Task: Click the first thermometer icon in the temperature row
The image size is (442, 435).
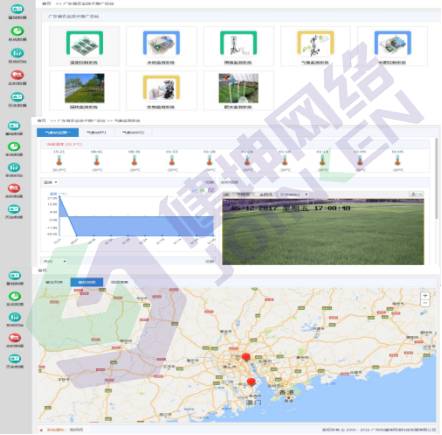Action: (x=59, y=161)
